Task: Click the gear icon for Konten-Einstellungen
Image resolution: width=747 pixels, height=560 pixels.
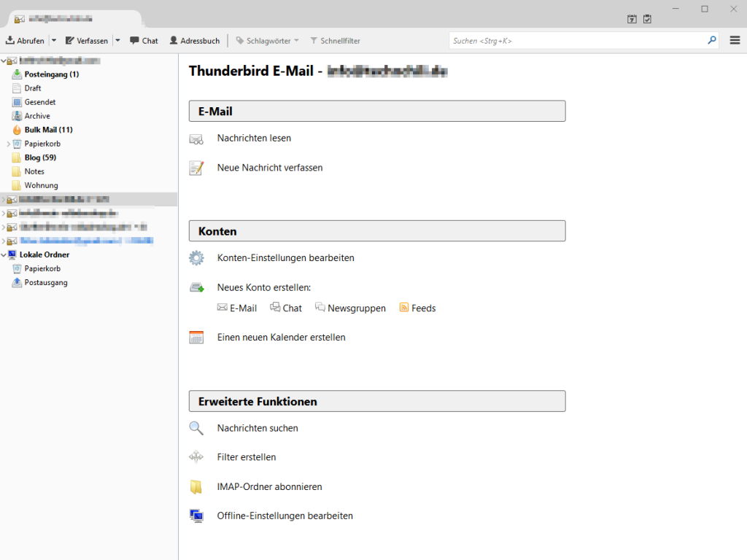Action: [x=196, y=257]
